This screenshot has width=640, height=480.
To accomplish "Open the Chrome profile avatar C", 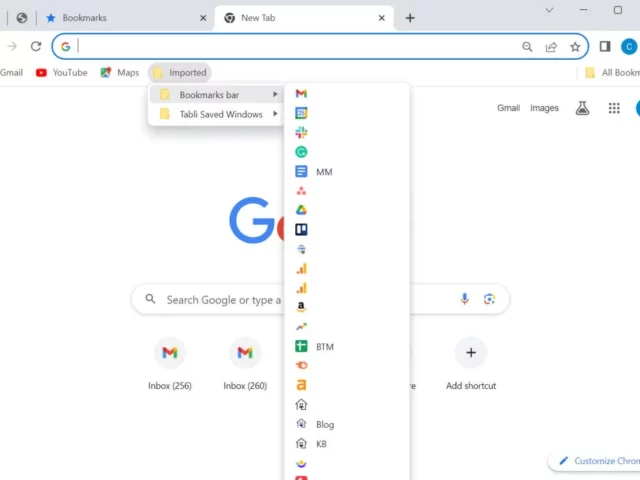I will [x=629, y=47].
